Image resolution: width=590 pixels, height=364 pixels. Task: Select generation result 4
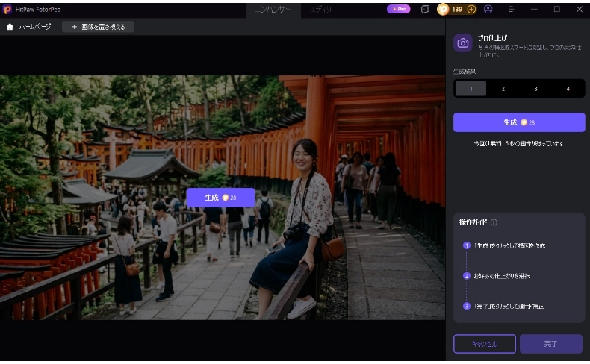point(568,89)
